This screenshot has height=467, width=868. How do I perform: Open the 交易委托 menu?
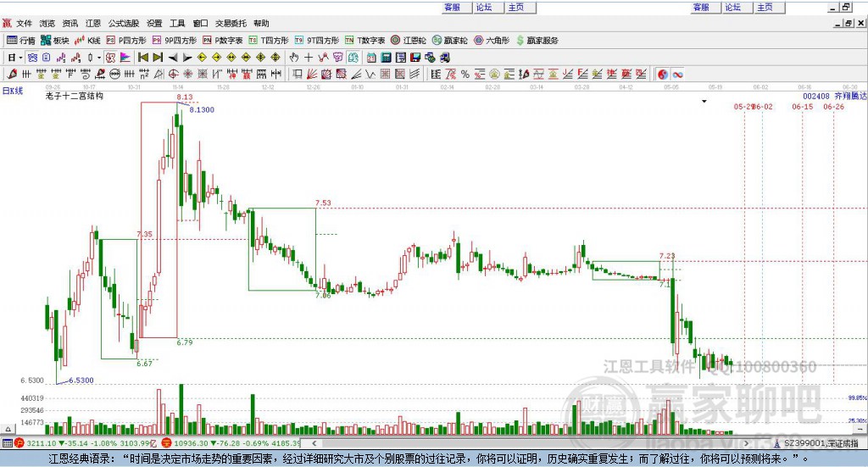[231, 23]
